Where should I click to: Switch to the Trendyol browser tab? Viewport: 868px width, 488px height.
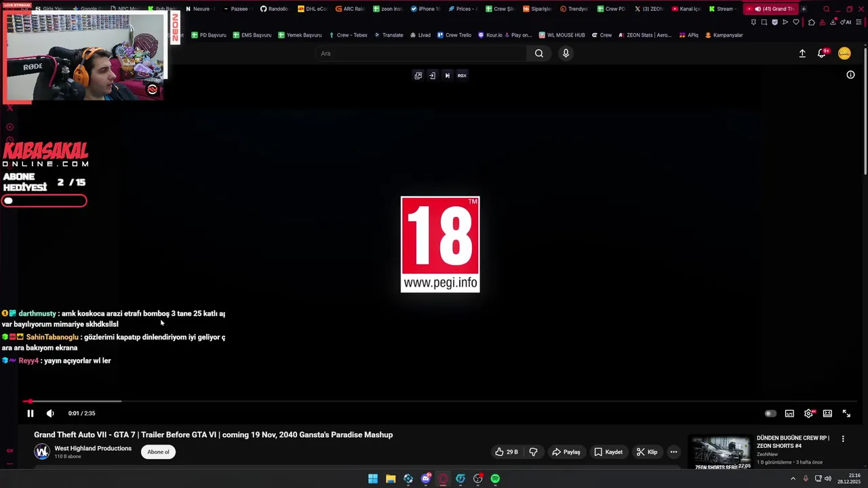(x=576, y=9)
